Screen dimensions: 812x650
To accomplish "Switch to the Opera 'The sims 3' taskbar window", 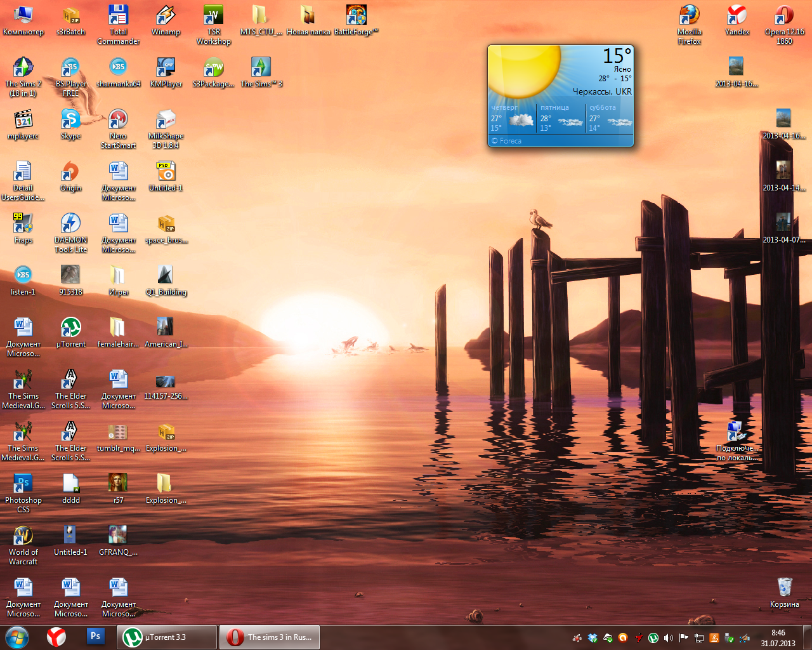I will [x=270, y=637].
